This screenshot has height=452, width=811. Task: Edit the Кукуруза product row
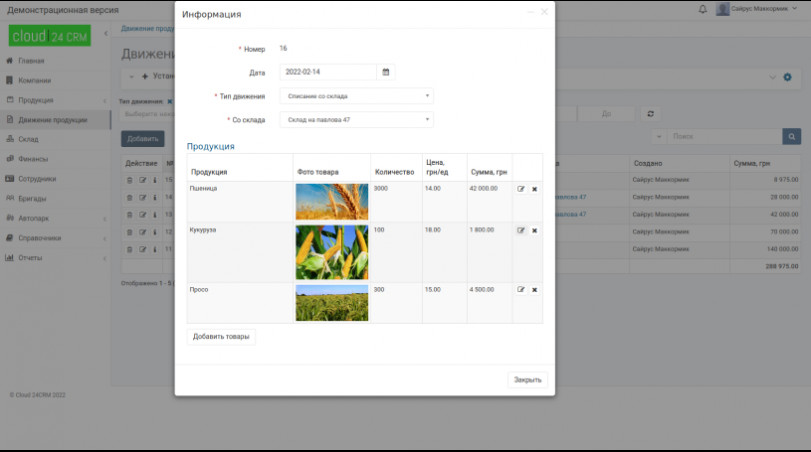point(521,230)
